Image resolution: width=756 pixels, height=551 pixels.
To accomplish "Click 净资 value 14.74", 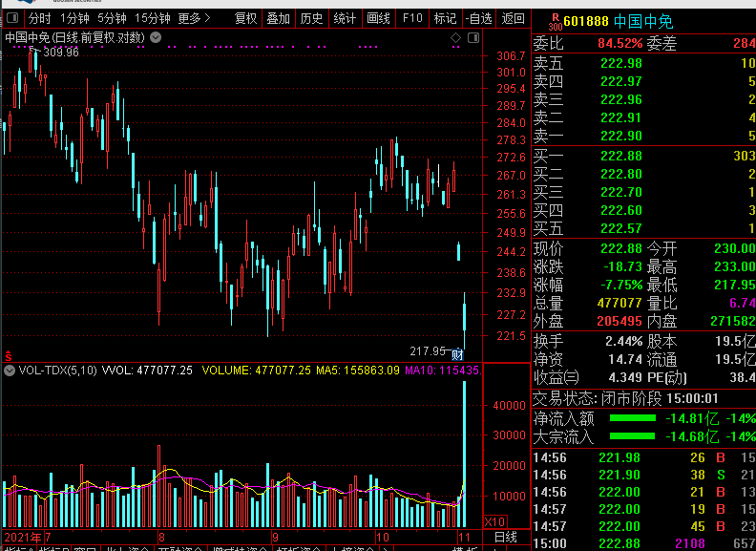I will pos(625,359).
